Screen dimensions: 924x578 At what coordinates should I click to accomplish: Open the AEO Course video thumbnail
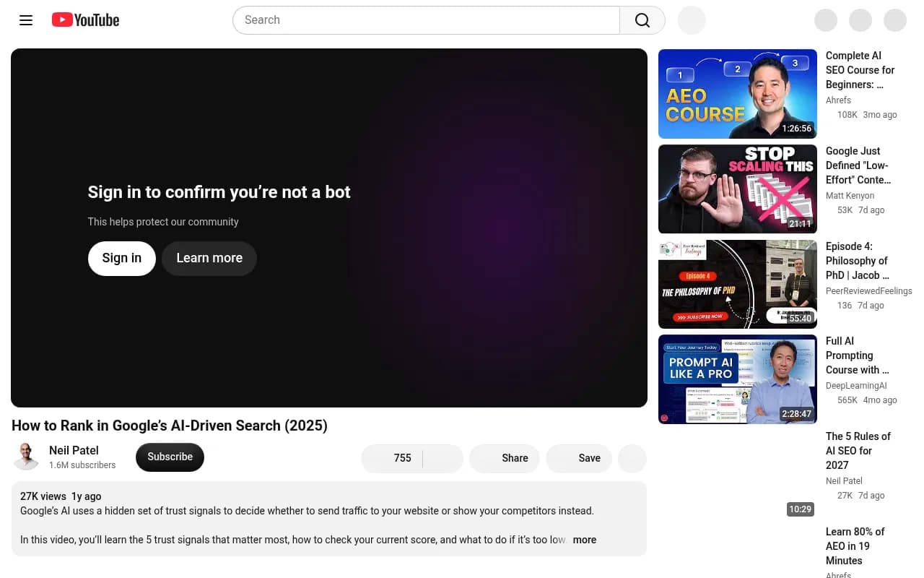pos(738,94)
